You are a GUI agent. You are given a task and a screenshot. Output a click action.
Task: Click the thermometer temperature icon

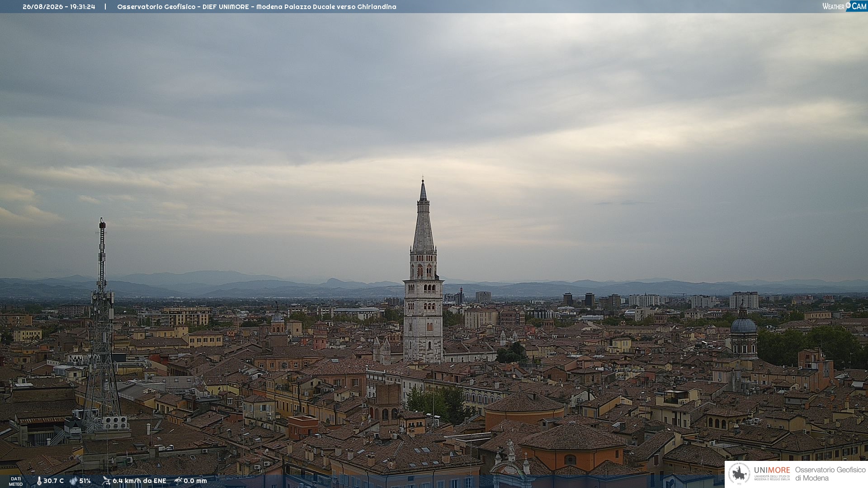tap(39, 481)
